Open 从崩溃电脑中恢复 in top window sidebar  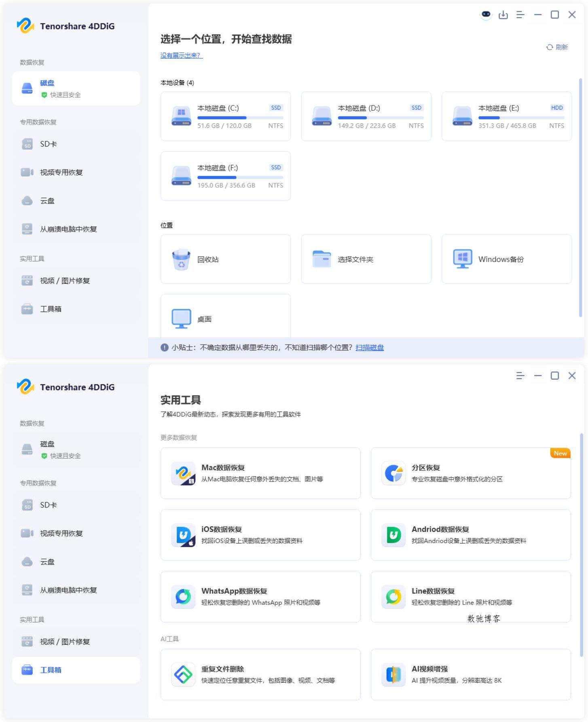pyautogui.click(x=76, y=229)
